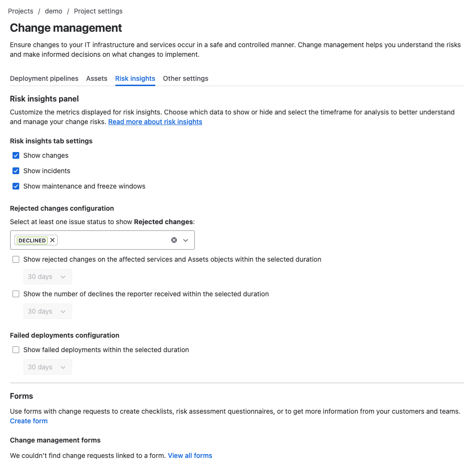Enable Show rejected changes on affected services

pyautogui.click(x=16, y=259)
